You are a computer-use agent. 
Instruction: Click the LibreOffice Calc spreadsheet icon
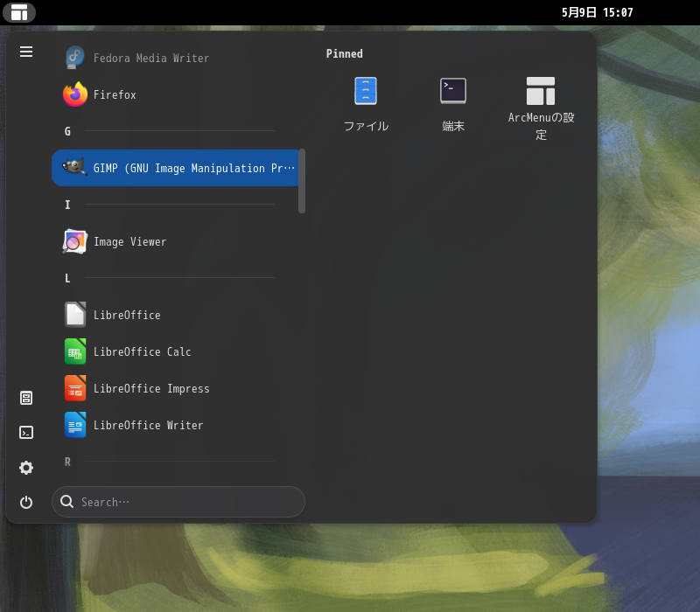tap(75, 351)
